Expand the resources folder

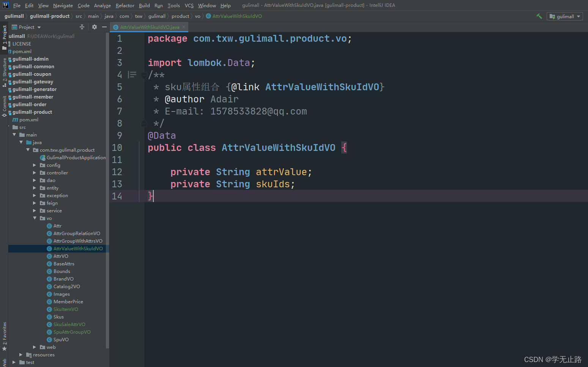pos(21,354)
